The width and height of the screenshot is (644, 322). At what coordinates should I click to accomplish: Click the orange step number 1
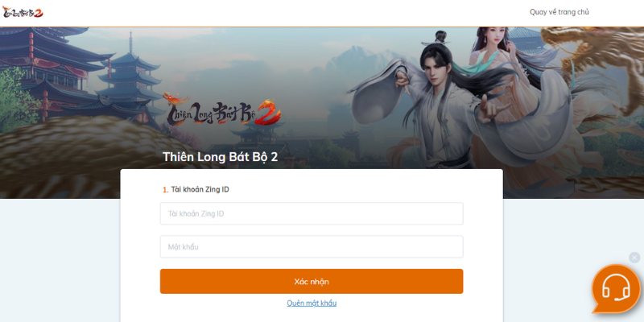[x=165, y=190]
